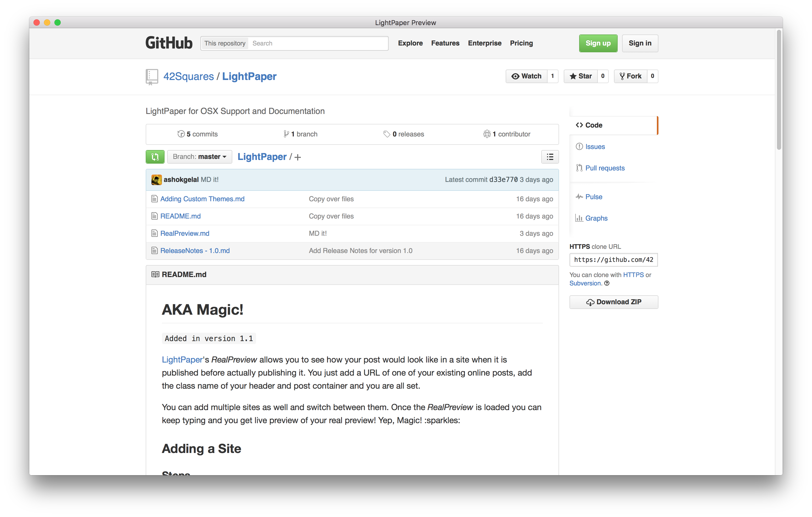Click file icon next to README.md row
This screenshot has width=812, height=517.
click(154, 216)
